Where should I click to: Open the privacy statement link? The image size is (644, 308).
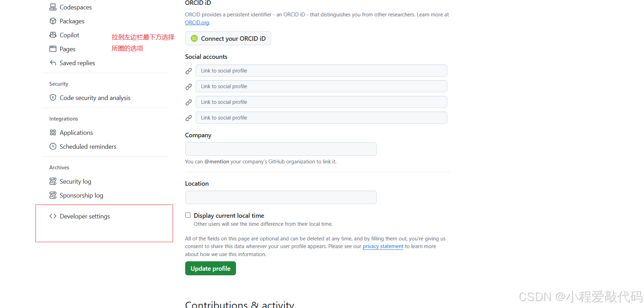tap(383, 246)
